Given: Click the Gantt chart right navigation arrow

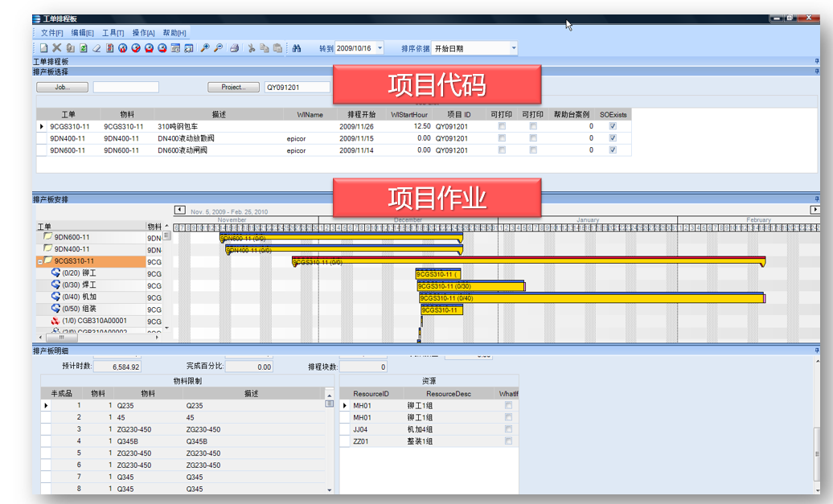Looking at the screenshot, I should tap(815, 210).
